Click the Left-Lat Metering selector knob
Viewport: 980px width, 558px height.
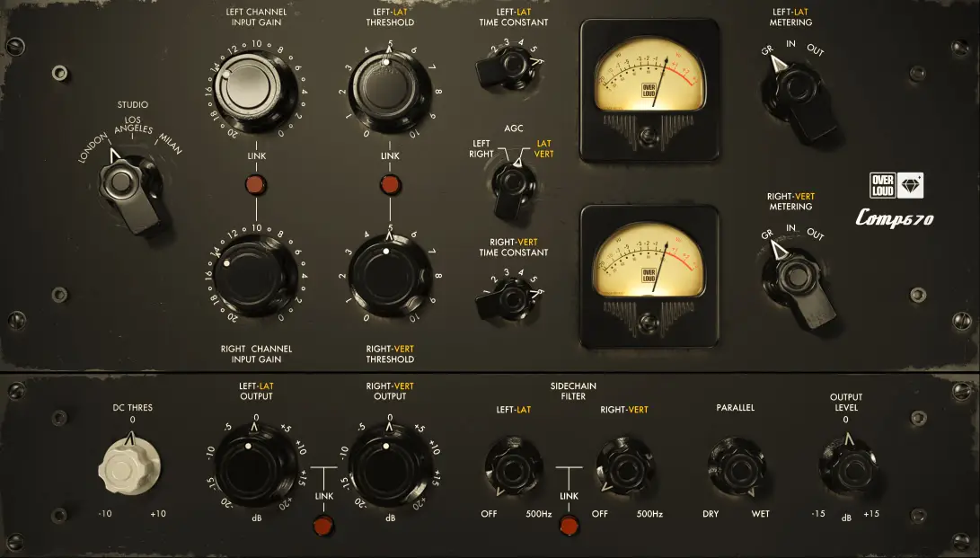click(799, 97)
